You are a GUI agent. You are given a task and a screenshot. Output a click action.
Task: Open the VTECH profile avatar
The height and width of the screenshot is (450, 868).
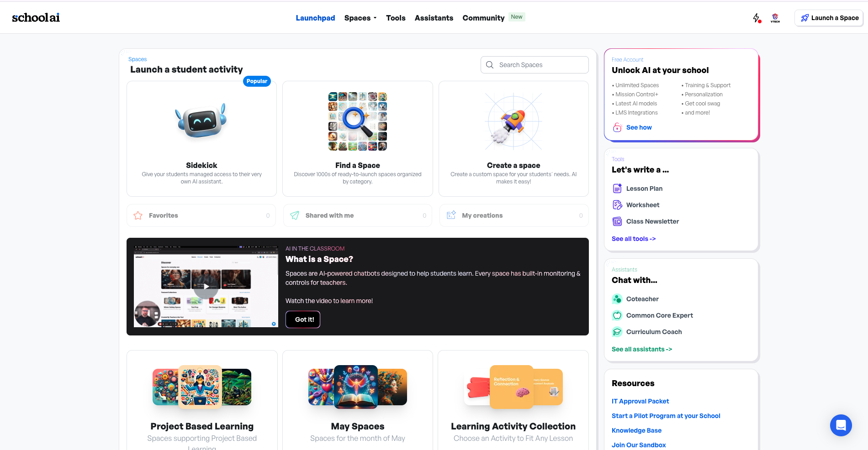coord(775,18)
